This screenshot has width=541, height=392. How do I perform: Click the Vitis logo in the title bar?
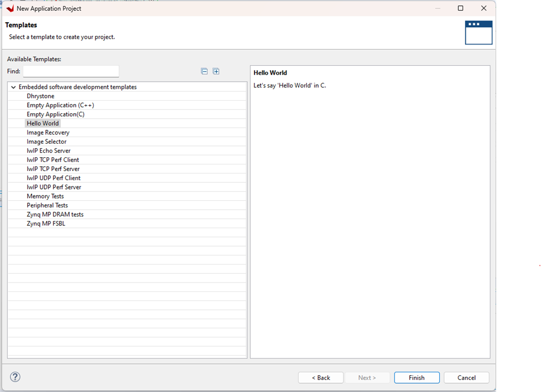point(10,8)
